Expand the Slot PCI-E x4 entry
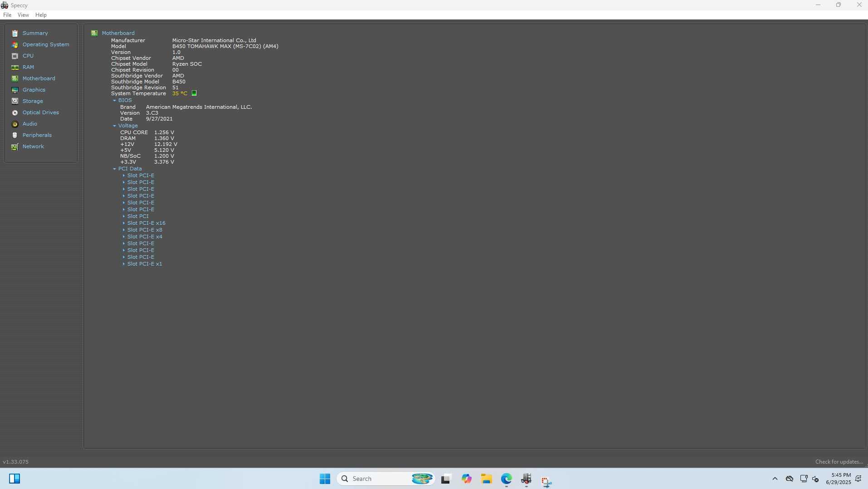The image size is (868, 489). [x=123, y=237]
